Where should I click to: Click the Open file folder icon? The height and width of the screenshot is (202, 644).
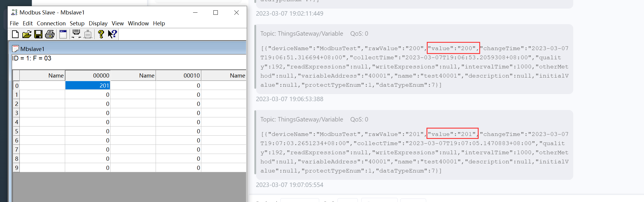27,35
